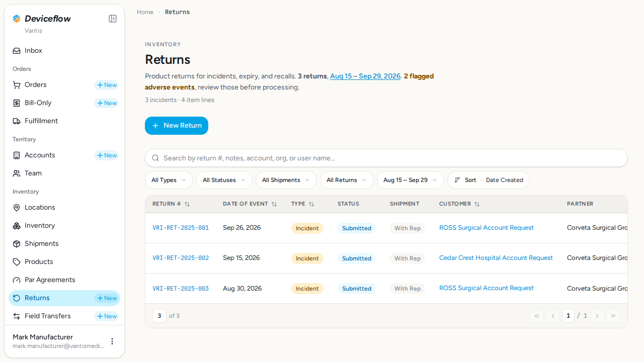
Task: Open Cedar Crest Hospital Account Request link
Action: point(496,258)
